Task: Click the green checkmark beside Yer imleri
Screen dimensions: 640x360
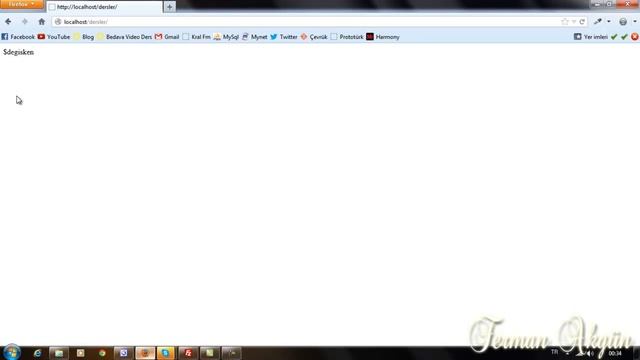Action: pos(614,37)
